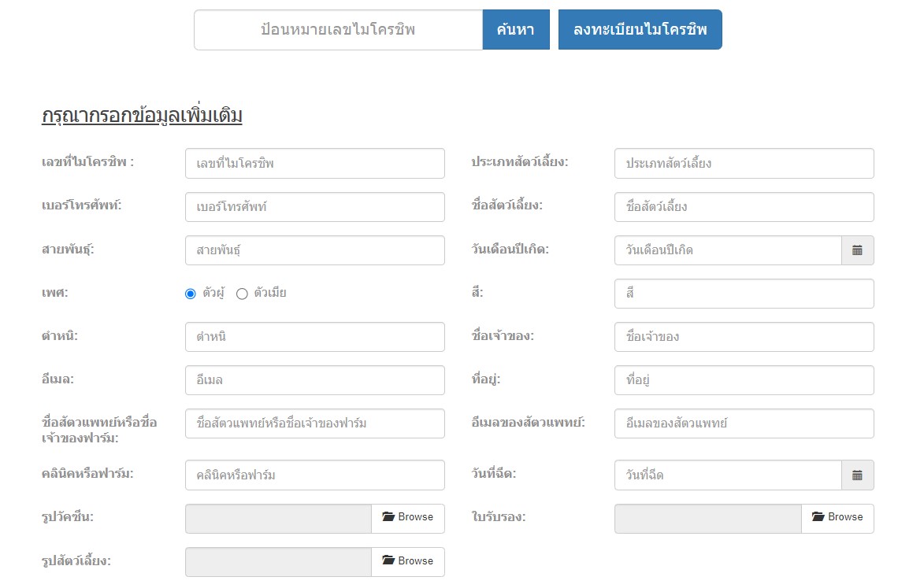
Task: Click the ที่อยู่ address input field
Action: pos(744,380)
